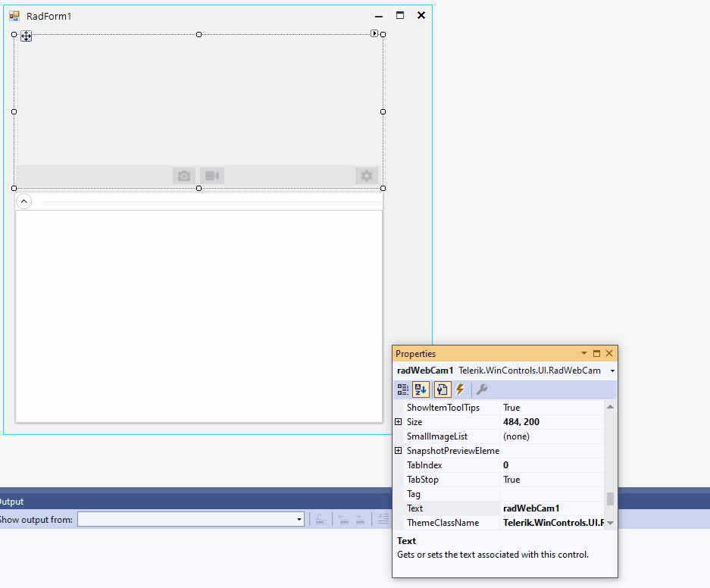The height and width of the screenshot is (588, 710).
Task: Open the webcam settings gear button
Action: click(x=366, y=176)
